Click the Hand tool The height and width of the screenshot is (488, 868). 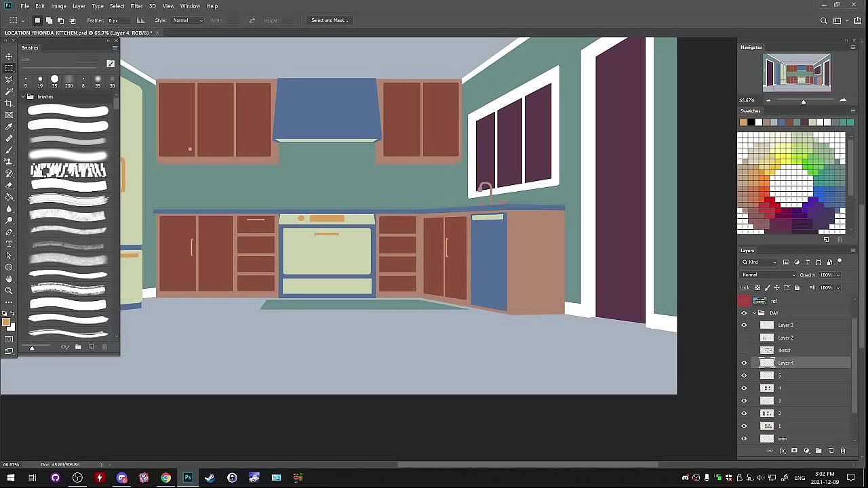point(9,279)
